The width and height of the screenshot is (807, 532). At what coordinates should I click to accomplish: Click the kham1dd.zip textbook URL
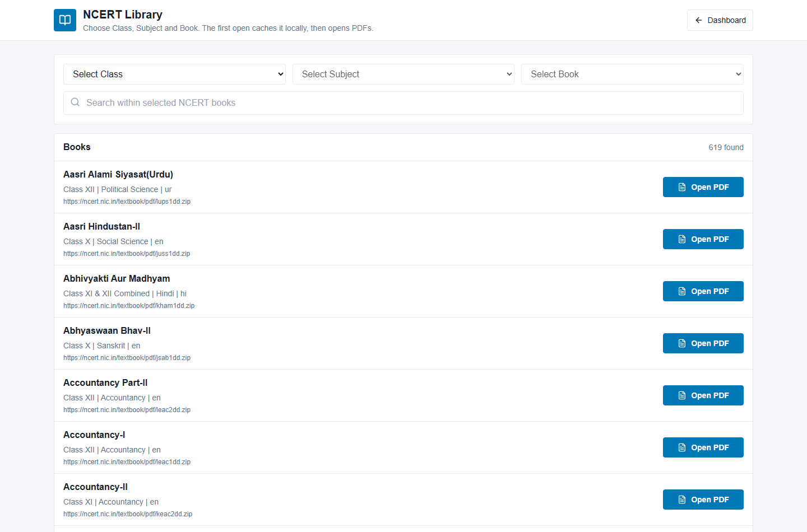pos(129,306)
